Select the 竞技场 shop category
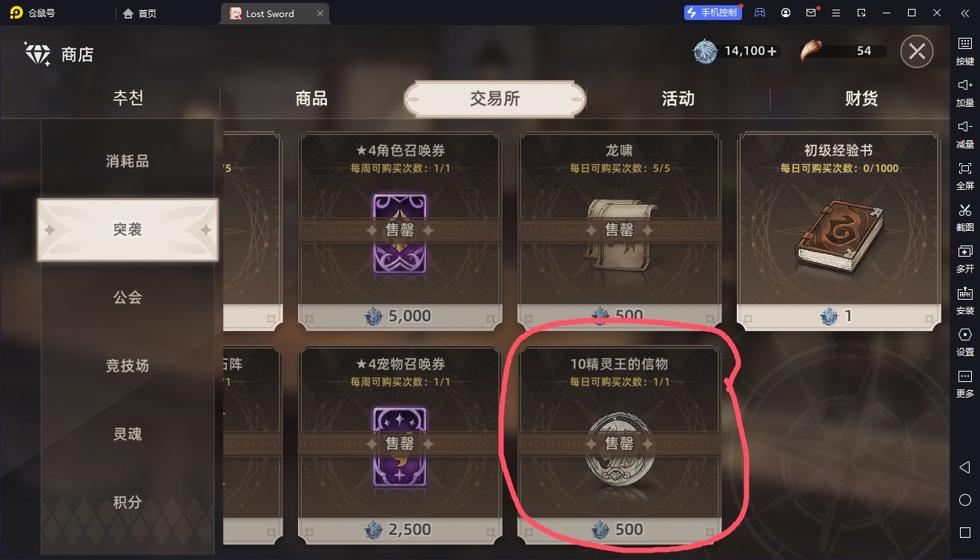 [x=128, y=366]
